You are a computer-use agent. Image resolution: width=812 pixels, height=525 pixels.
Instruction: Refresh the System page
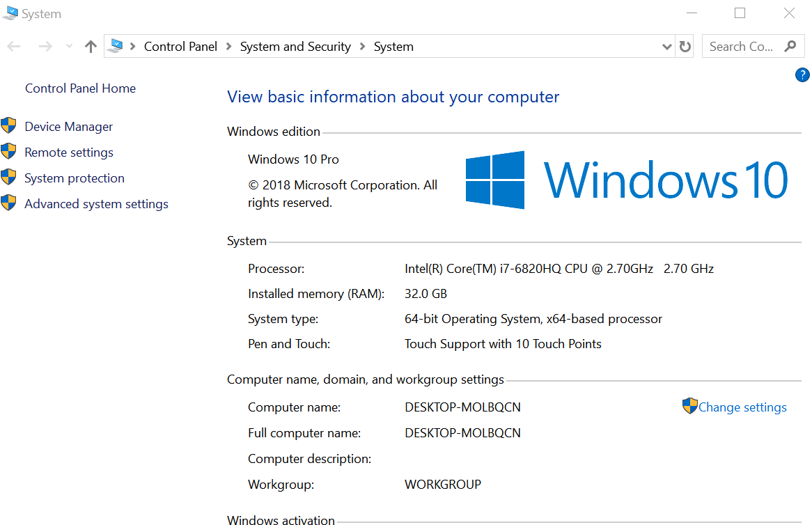point(685,47)
